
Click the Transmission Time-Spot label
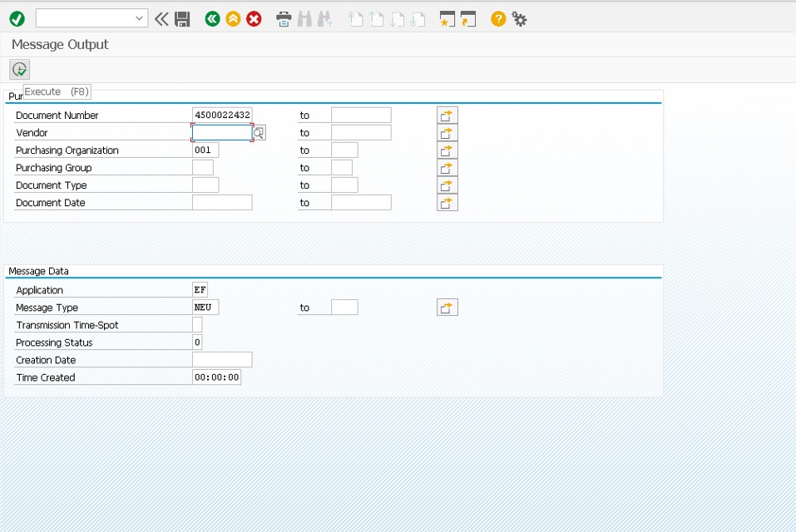click(67, 325)
